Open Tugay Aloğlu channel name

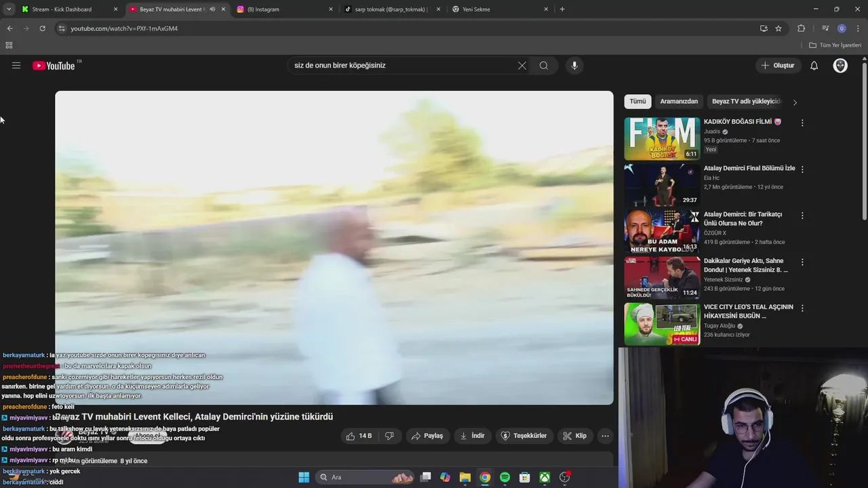tap(721, 325)
